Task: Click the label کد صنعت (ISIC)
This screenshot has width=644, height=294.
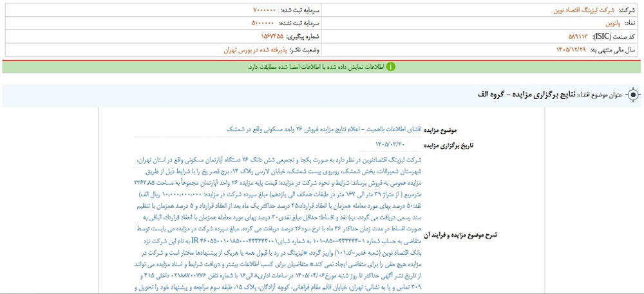Action: click(614, 37)
